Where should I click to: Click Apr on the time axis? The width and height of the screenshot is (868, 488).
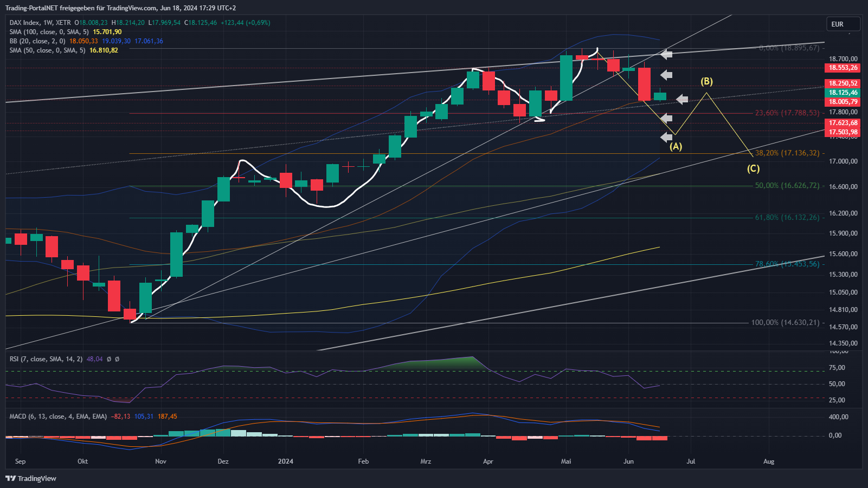488,461
